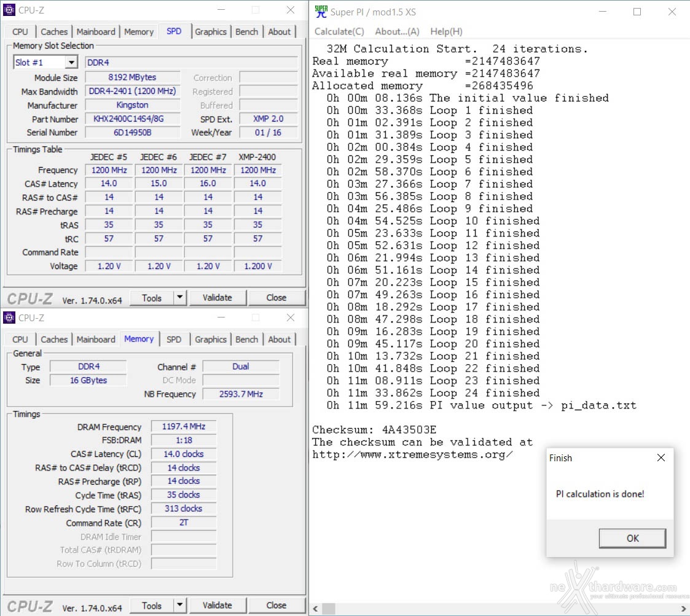Click the XMP-2400 voltage value 1.200 V
Screen dimensions: 690x616
pyautogui.click(x=258, y=266)
